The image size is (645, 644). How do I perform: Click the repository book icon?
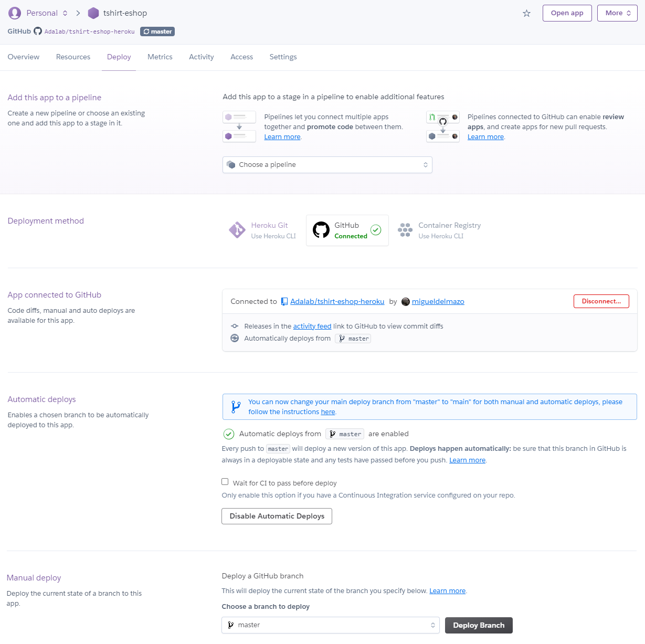[284, 301]
